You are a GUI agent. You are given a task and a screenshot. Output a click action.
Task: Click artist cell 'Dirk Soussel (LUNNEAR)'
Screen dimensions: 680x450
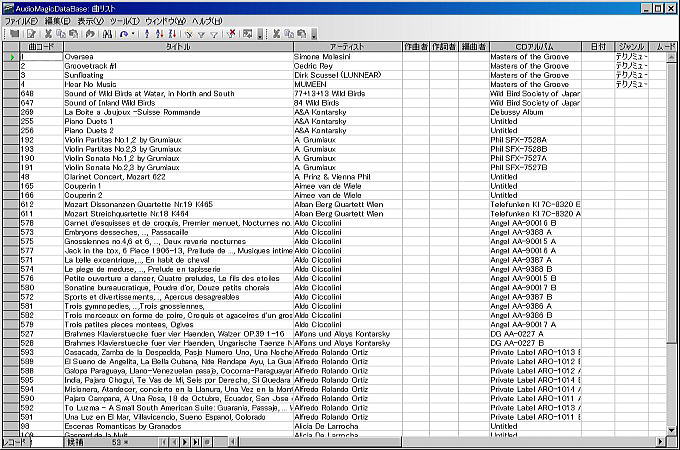(x=347, y=75)
